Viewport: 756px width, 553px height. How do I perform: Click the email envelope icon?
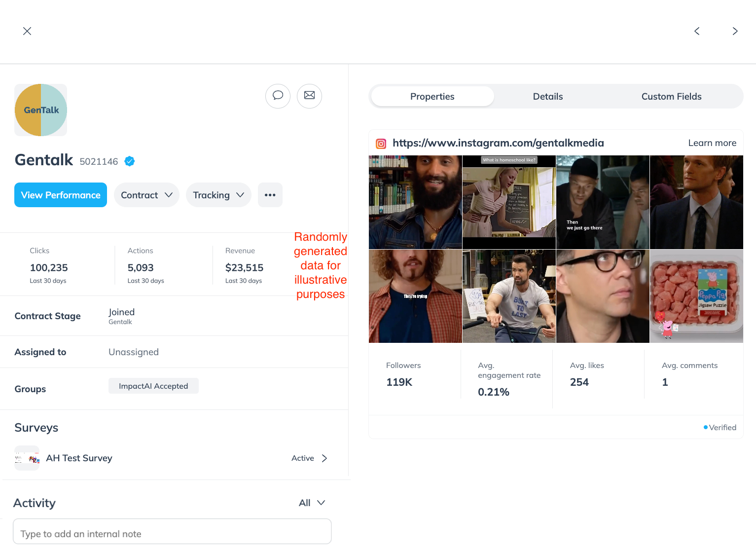[x=309, y=96]
